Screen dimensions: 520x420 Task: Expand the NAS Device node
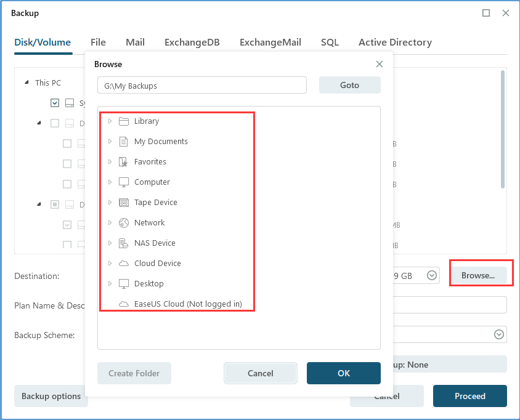pos(110,243)
